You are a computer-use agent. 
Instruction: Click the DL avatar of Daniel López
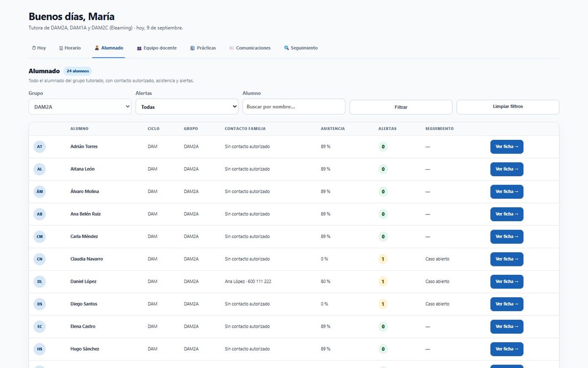(x=40, y=282)
